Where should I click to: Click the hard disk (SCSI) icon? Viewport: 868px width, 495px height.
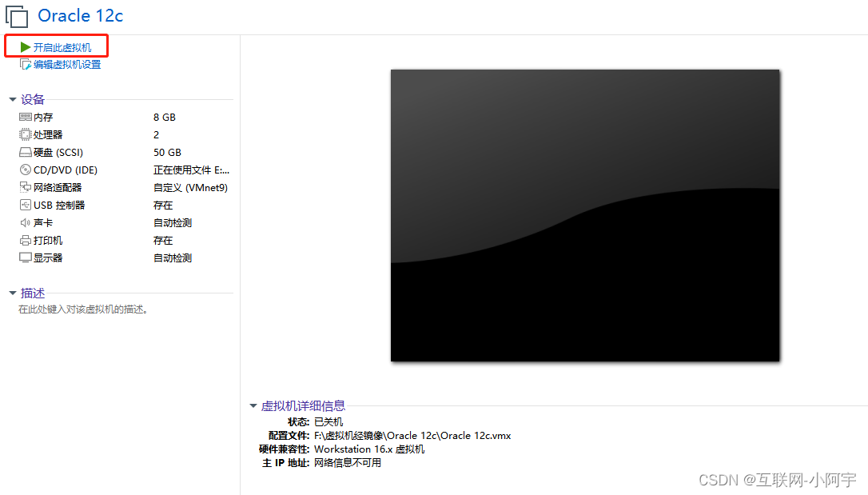[x=26, y=152]
